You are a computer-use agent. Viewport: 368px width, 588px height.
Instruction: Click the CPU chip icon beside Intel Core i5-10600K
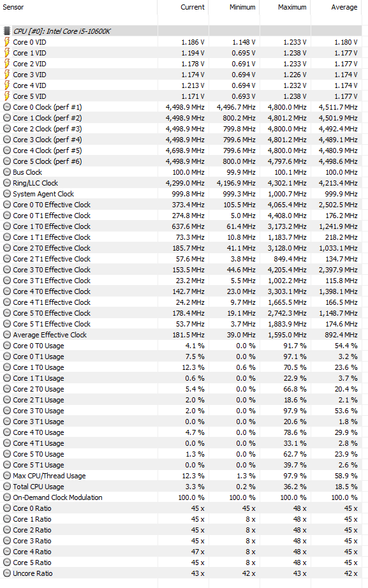[x=6, y=31]
